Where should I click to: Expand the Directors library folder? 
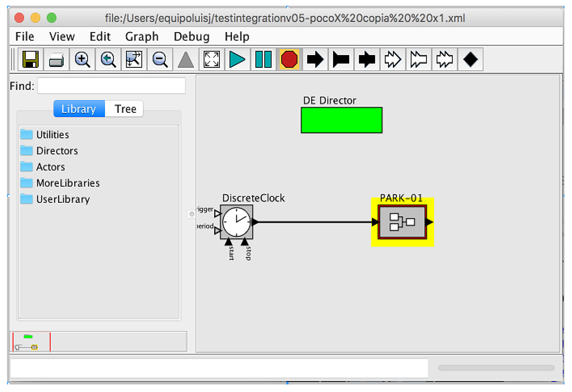click(57, 151)
